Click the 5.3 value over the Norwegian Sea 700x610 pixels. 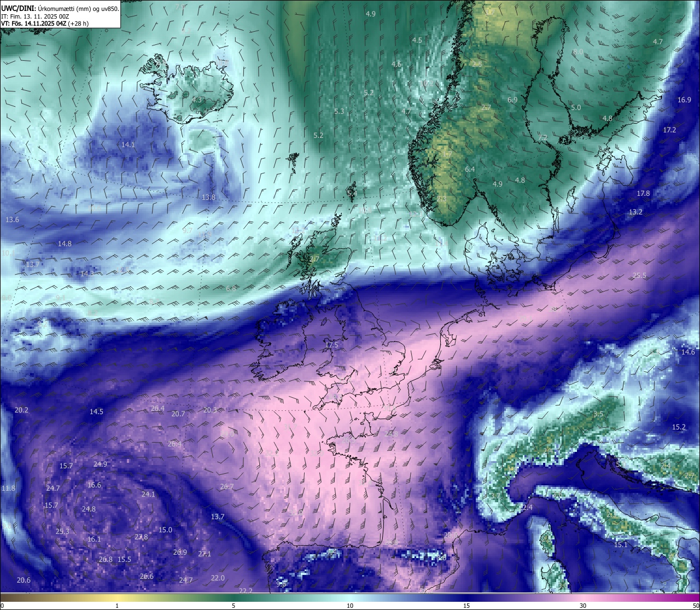pos(339,111)
